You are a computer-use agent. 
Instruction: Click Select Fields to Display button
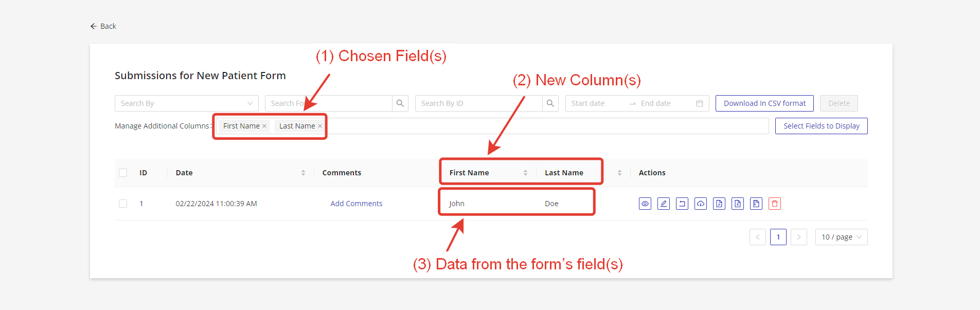pyautogui.click(x=821, y=126)
